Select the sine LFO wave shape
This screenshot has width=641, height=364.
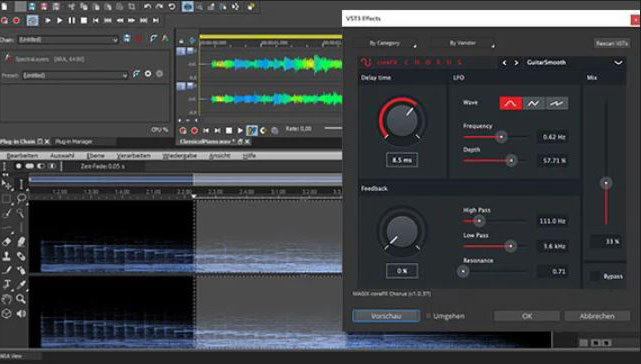coord(511,103)
